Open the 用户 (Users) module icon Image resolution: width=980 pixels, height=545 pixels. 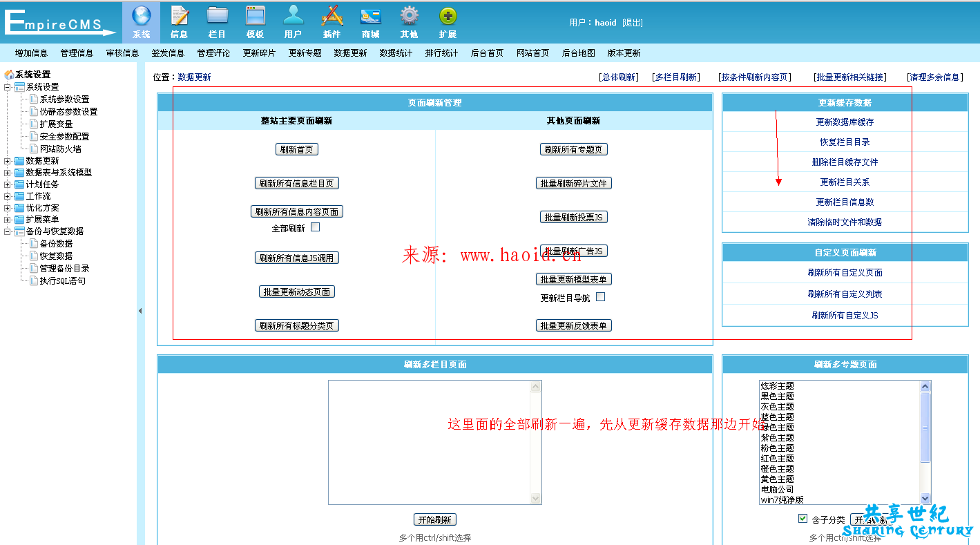point(293,21)
